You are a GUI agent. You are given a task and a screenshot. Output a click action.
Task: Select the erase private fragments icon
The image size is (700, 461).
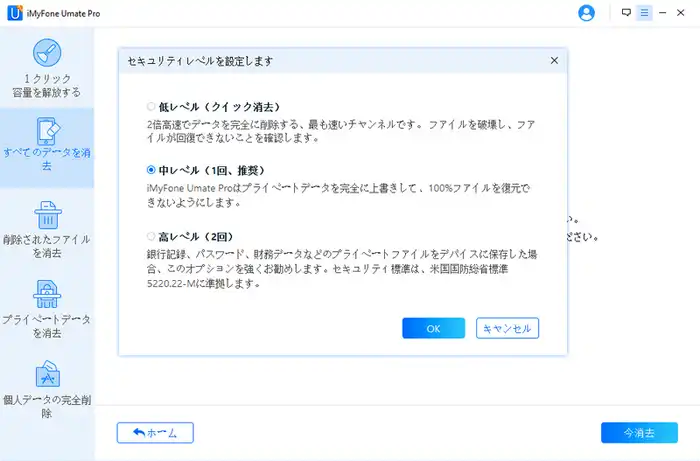pyautogui.click(x=47, y=374)
